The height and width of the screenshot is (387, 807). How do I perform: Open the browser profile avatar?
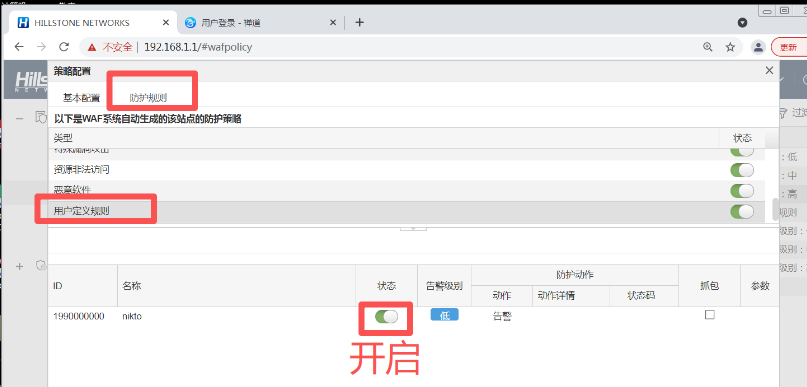[x=758, y=47]
